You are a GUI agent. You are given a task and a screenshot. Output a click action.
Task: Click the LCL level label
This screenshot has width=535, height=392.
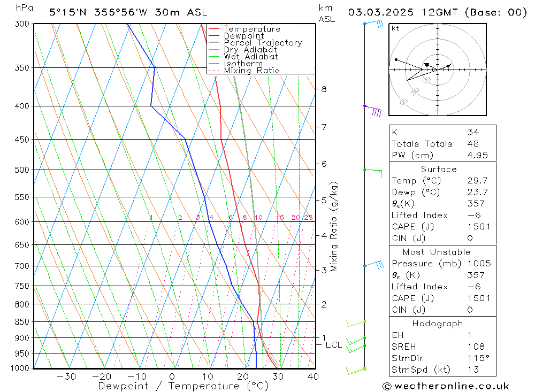coord(334,345)
